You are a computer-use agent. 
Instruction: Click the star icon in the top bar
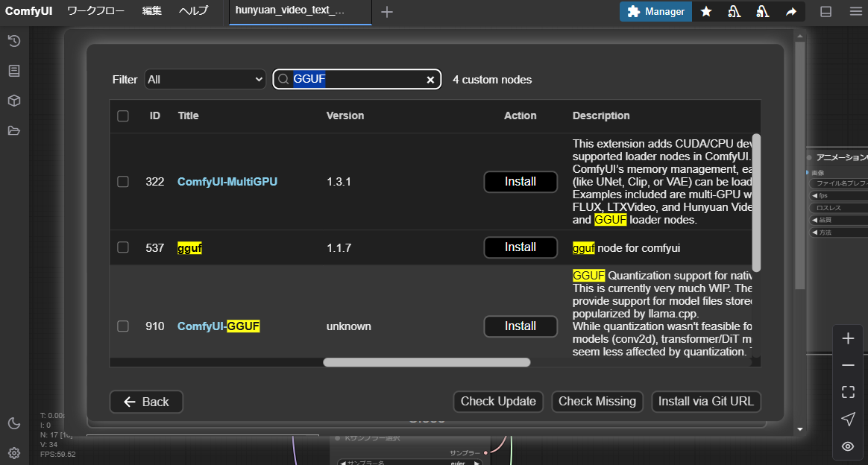tap(705, 12)
